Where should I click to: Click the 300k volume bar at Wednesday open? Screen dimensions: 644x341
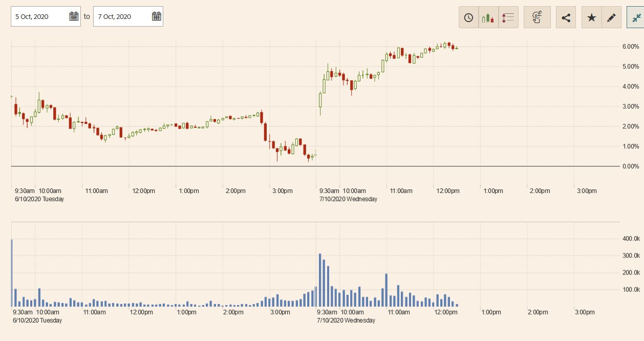pyautogui.click(x=320, y=280)
